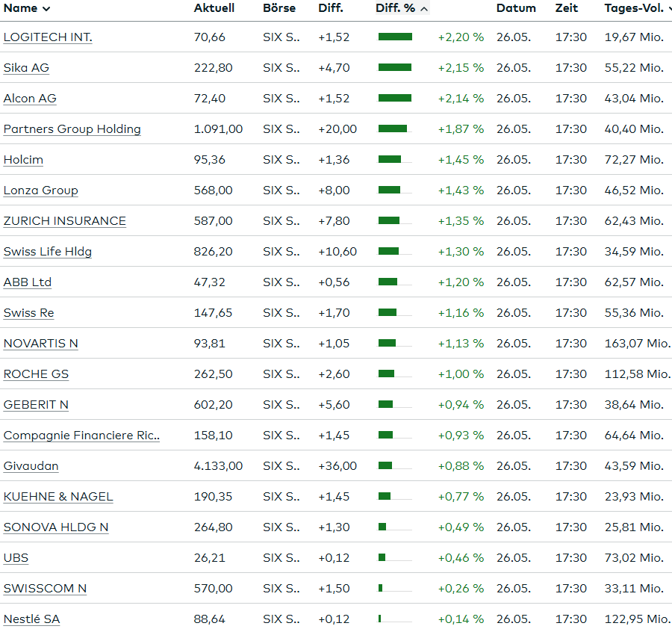Image resolution: width=672 pixels, height=632 pixels.
Task: Click the Datum cell in the Givaudan row
Action: pyautogui.click(x=514, y=466)
